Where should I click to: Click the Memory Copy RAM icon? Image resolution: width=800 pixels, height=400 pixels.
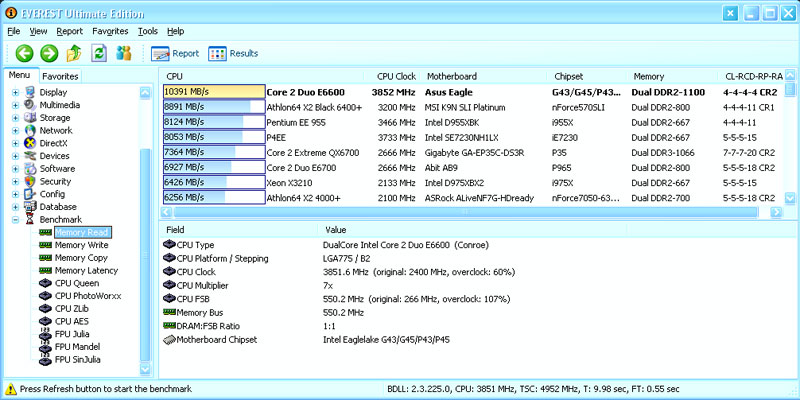(45, 258)
